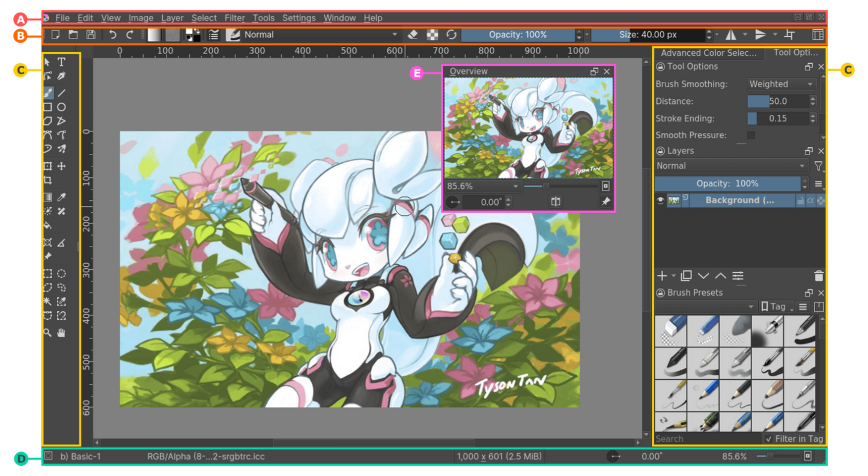Undo the last action
This screenshot has height=476, width=868.
click(112, 35)
